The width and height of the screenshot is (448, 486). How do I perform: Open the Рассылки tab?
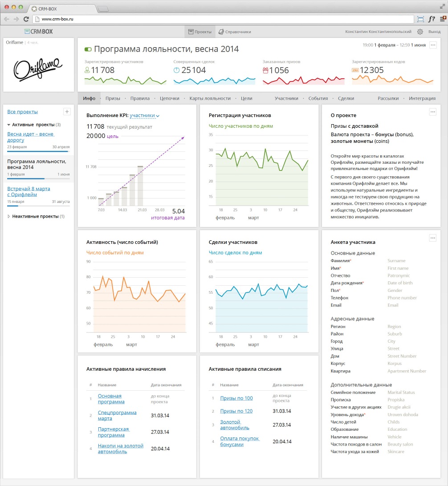coord(388,98)
